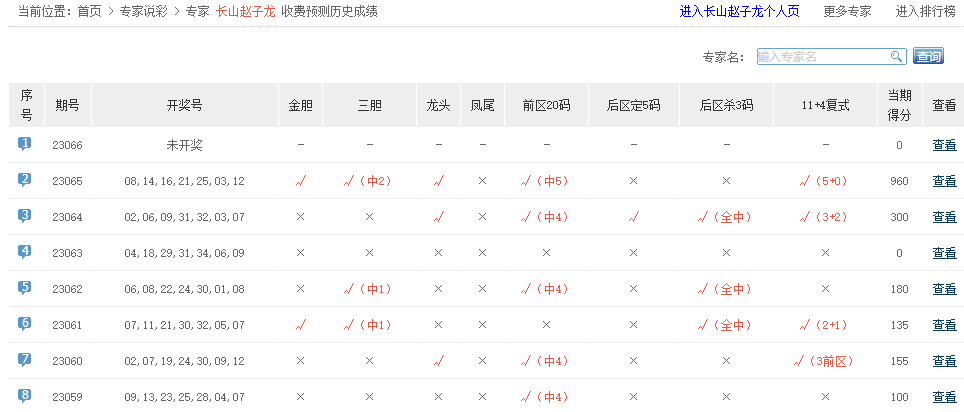The width and height of the screenshot is (964, 412).
Task: Click the number 3 rank badge
Action: [x=25, y=216]
